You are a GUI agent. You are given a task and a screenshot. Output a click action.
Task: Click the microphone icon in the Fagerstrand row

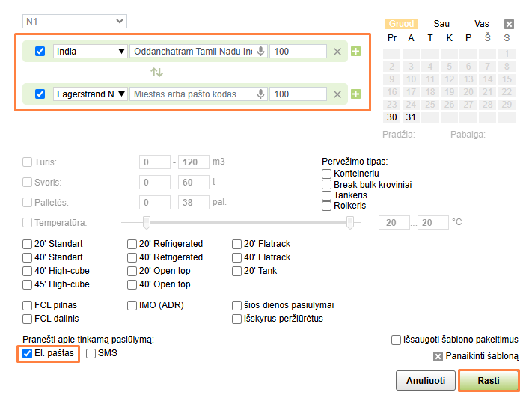tap(261, 94)
